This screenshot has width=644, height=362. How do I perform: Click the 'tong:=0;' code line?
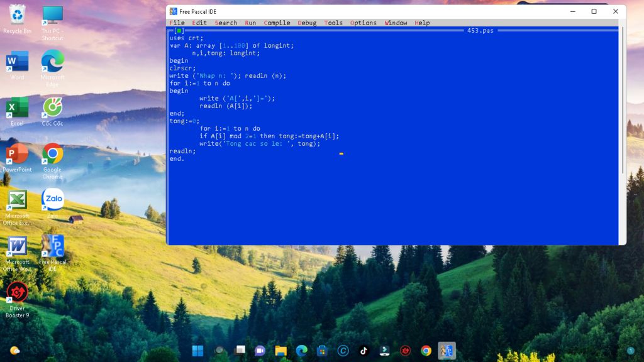(x=184, y=121)
